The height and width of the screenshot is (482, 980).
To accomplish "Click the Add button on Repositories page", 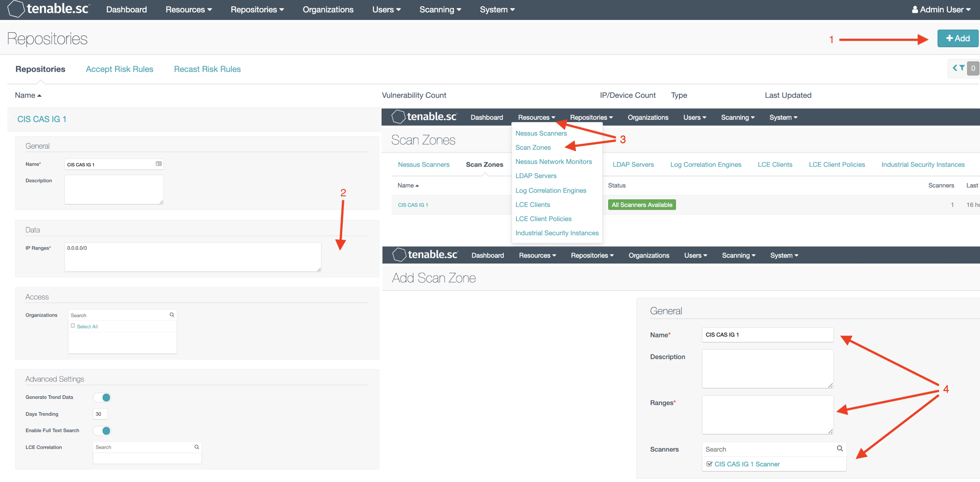I will (x=957, y=38).
